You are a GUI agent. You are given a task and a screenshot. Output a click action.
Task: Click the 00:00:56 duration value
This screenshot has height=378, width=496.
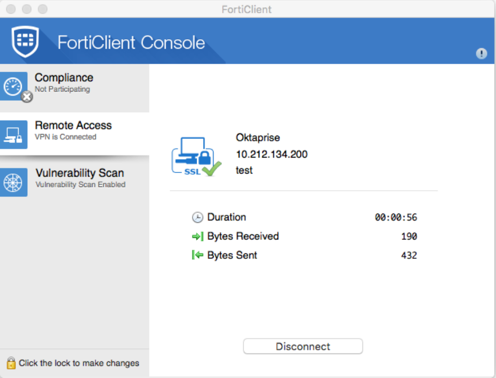tap(396, 217)
